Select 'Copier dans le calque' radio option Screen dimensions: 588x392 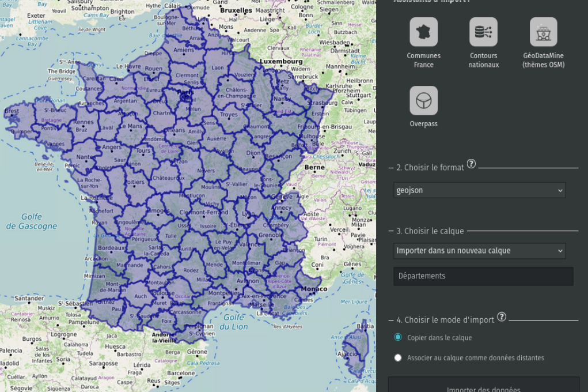click(x=398, y=337)
